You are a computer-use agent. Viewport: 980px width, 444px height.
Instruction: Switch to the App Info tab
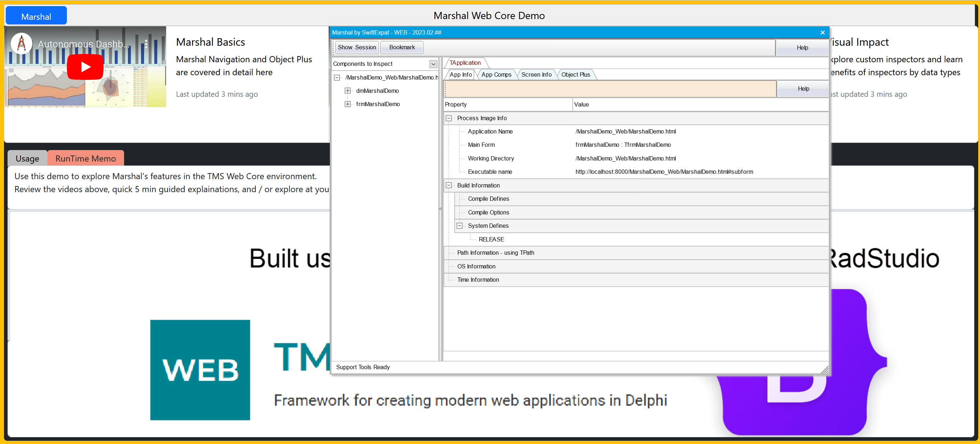[x=460, y=74]
